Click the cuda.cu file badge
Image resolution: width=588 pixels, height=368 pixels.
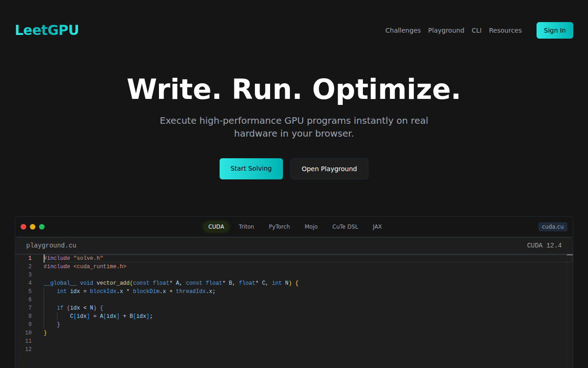coord(553,227)
